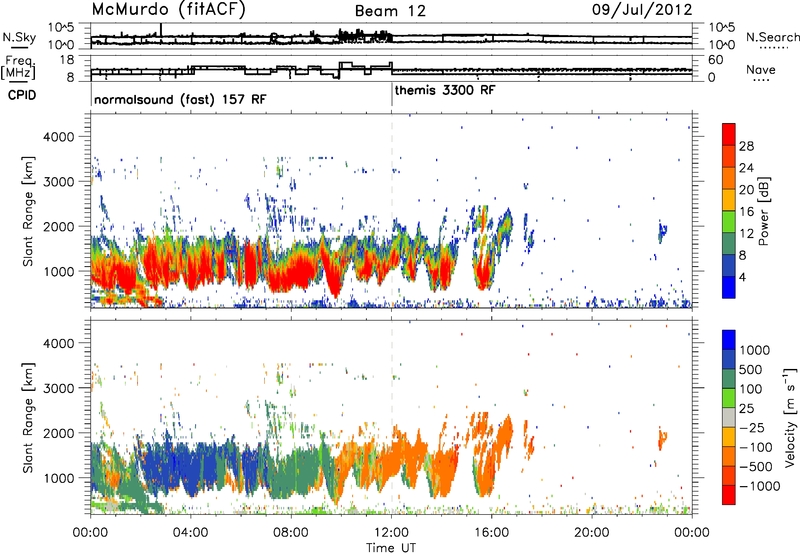Pick the gray segment of velocity colorbar
Image resolution: width=800 pixels, height=554 pixels.
pos(729,417)
